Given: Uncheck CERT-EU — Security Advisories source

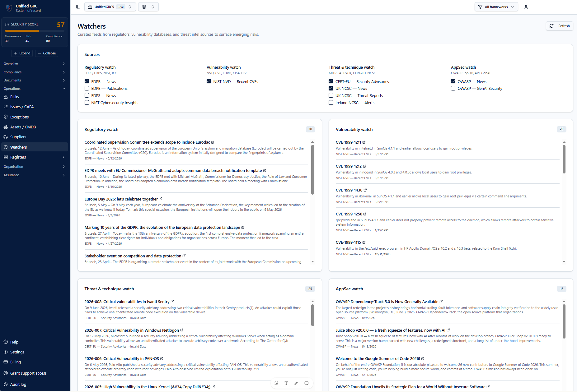Looking at the screenshot, I should 331,81.
